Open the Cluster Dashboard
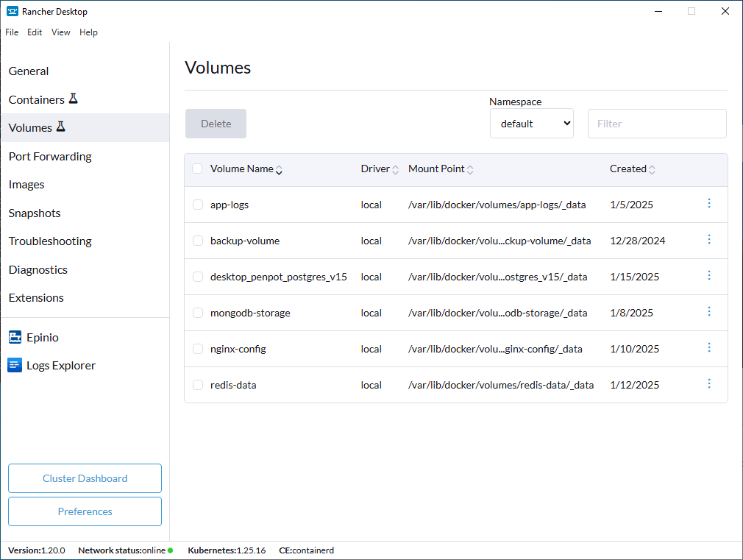743x560 pixels. [85, 478]
